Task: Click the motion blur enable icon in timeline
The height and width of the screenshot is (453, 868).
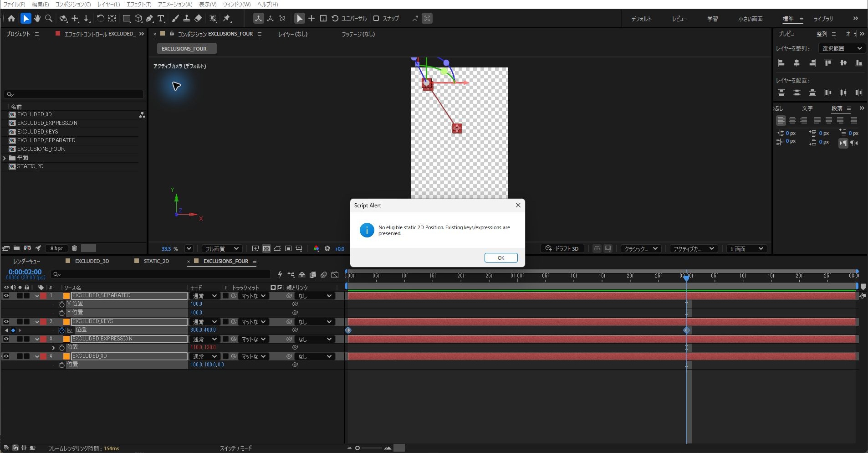Action: pos(324,274)
